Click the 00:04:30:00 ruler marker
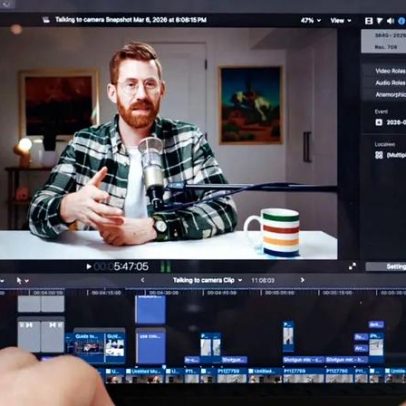 click(164, 293)
